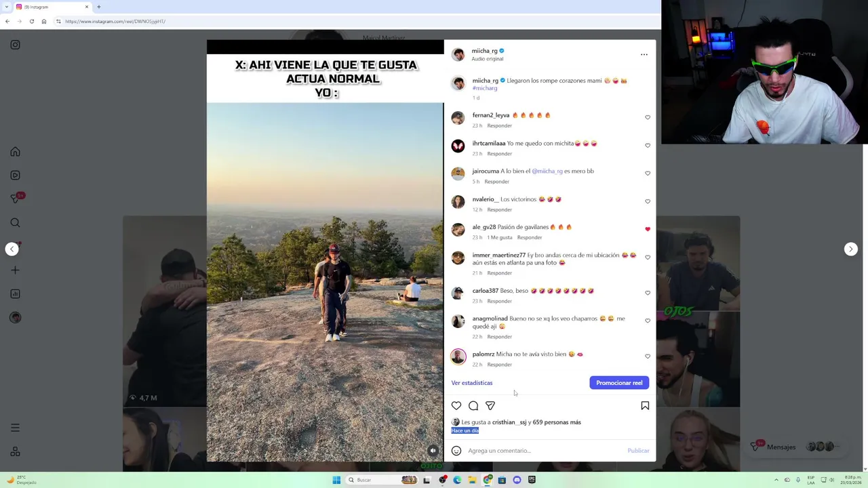Open the messages icon with red badge in sidebar
Viewport: 868px width, 488px height.
(16, 199)
